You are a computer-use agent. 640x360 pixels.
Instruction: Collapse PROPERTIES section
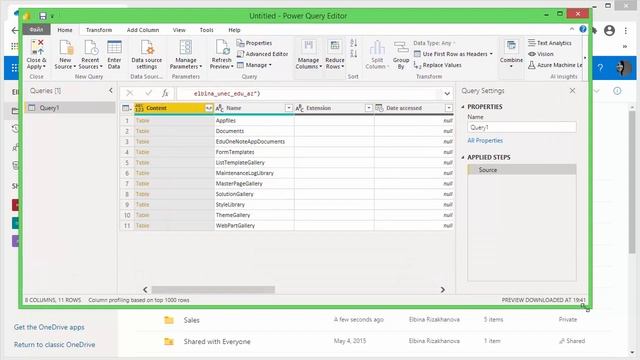click(x=463, y=107)
